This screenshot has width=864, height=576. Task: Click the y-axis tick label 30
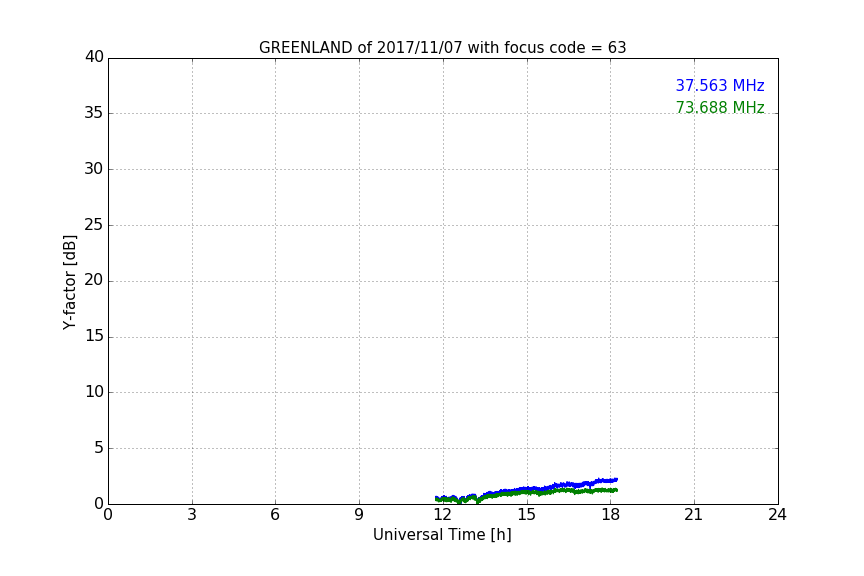pos(94,169)
